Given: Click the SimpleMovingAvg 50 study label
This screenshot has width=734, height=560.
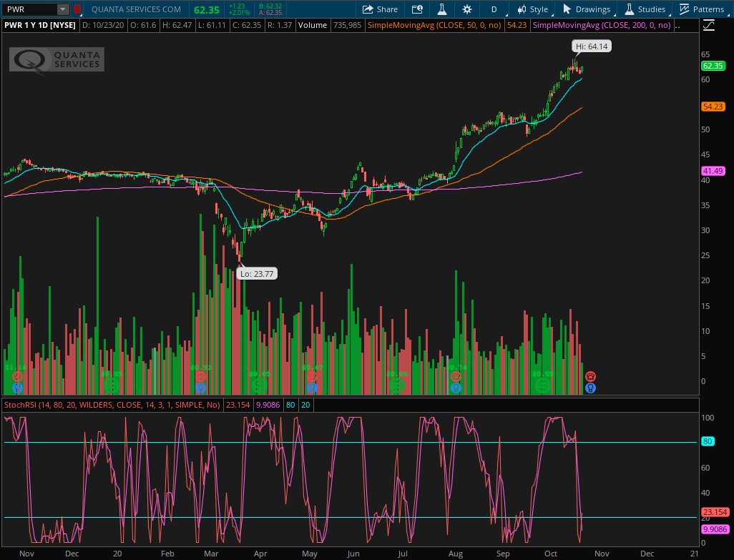Looking at the screenshot, I should [x=434, y=25].
